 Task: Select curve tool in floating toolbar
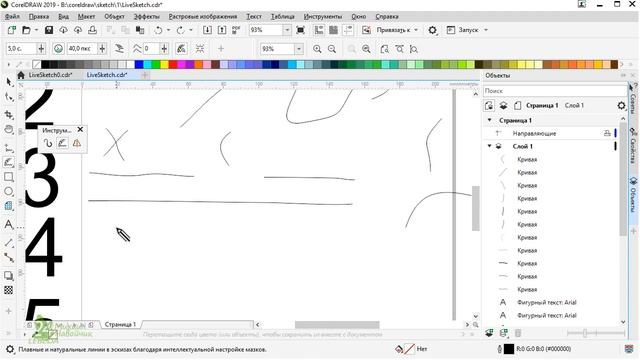click(48, 143)
